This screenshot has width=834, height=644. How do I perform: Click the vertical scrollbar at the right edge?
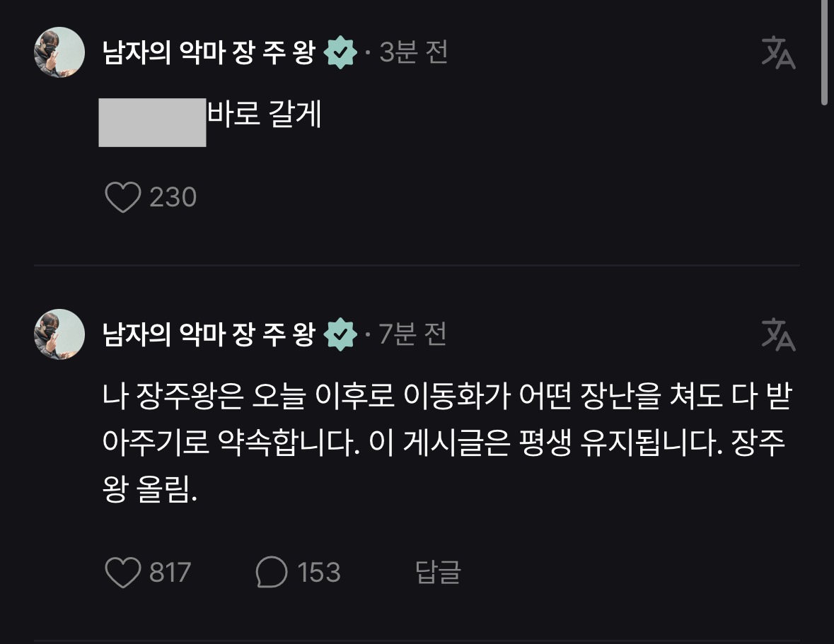tap(825, 53)
